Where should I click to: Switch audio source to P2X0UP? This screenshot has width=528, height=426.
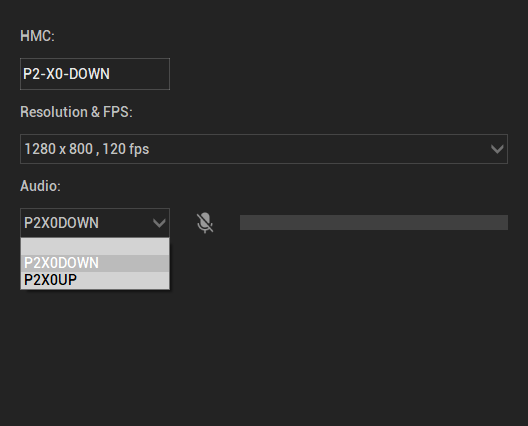click(x=95, y=280)
